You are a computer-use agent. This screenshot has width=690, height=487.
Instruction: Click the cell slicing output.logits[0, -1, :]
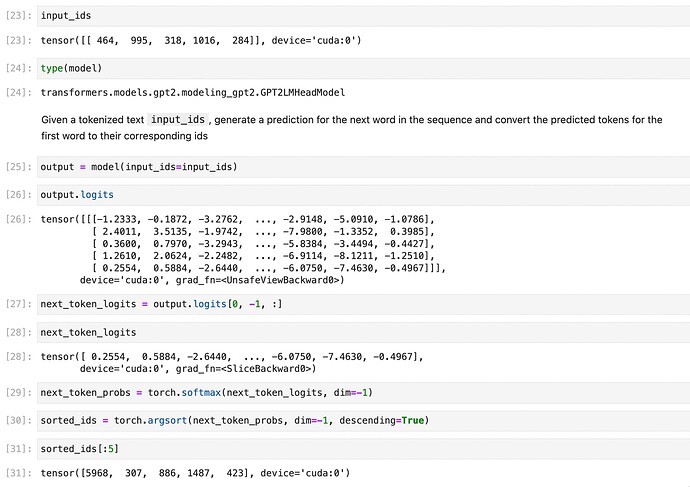[x=360, y=303]
